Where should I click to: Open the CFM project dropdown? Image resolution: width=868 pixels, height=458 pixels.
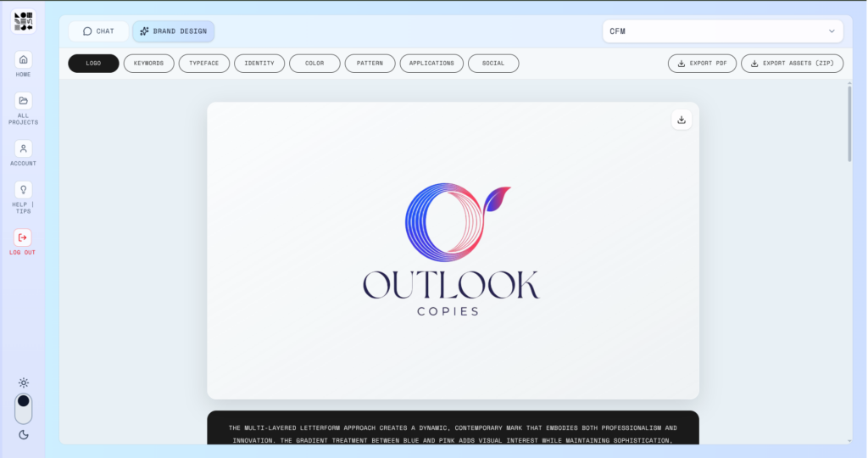(x=723, y=31)
